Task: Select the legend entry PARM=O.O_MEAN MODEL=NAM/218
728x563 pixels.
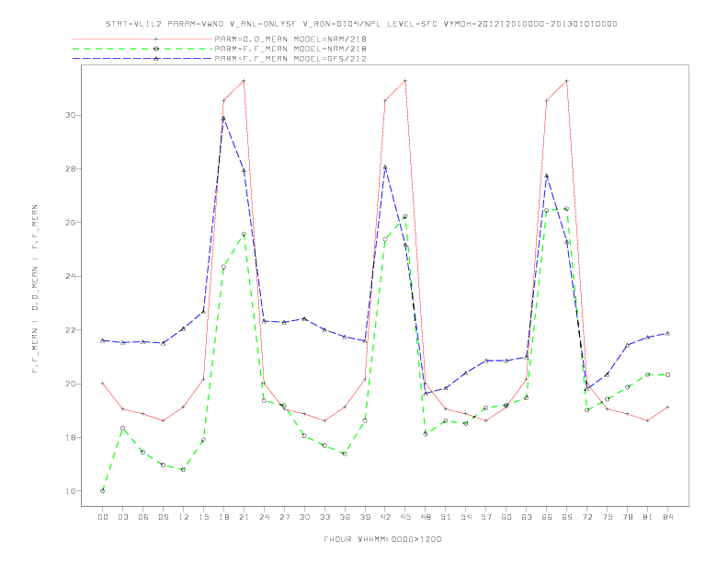Action: [x=290, y=39]
